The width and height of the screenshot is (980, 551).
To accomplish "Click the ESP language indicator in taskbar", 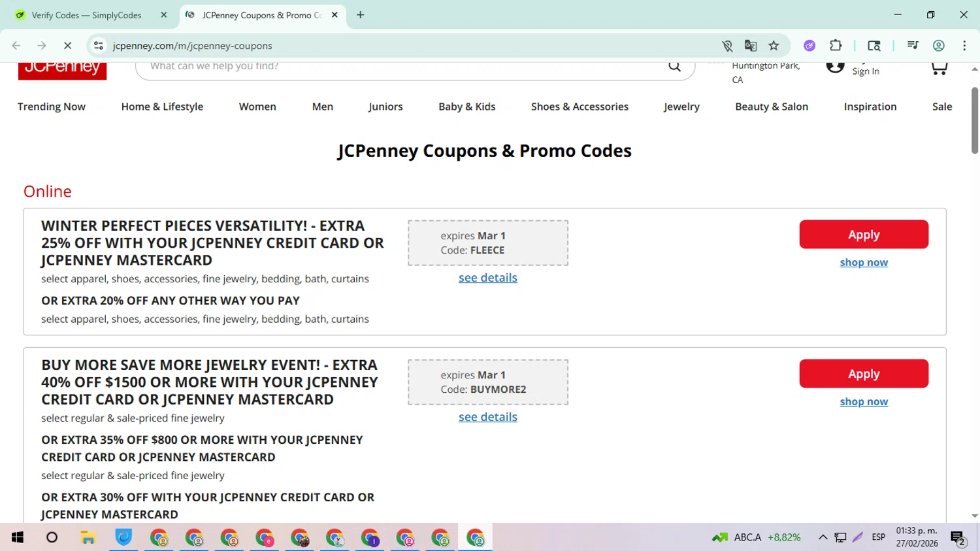I will coord(878,537).
